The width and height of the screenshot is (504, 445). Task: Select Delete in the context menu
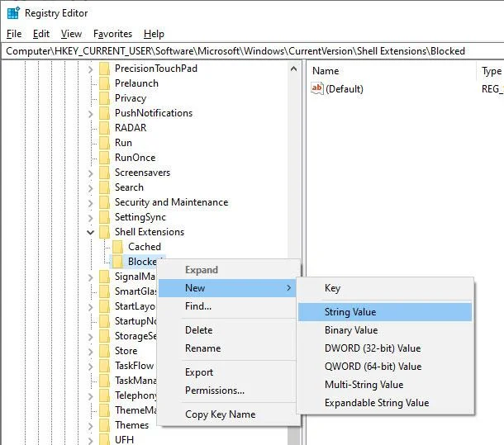pyautogui.click(x=227, y=330)
